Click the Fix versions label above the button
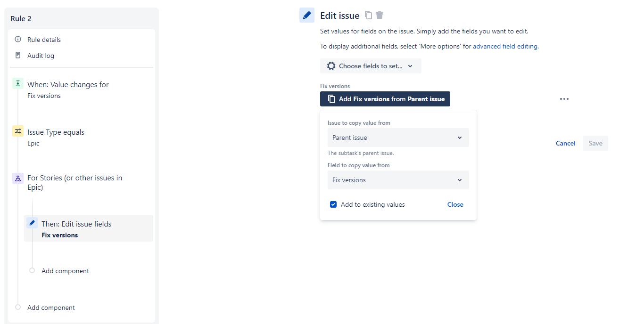This screenshot has height=324, width=644. point(335,86)
